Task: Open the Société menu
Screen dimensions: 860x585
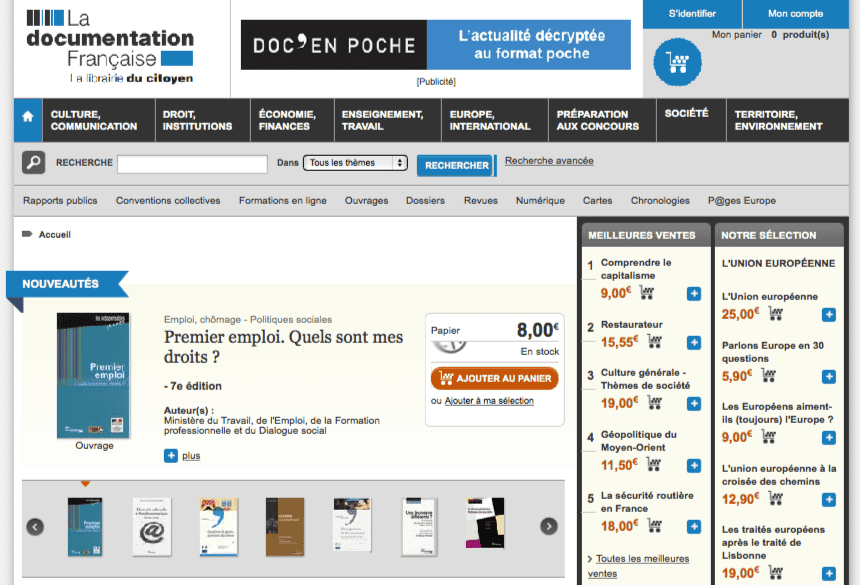Action: (x=691, y=120)
